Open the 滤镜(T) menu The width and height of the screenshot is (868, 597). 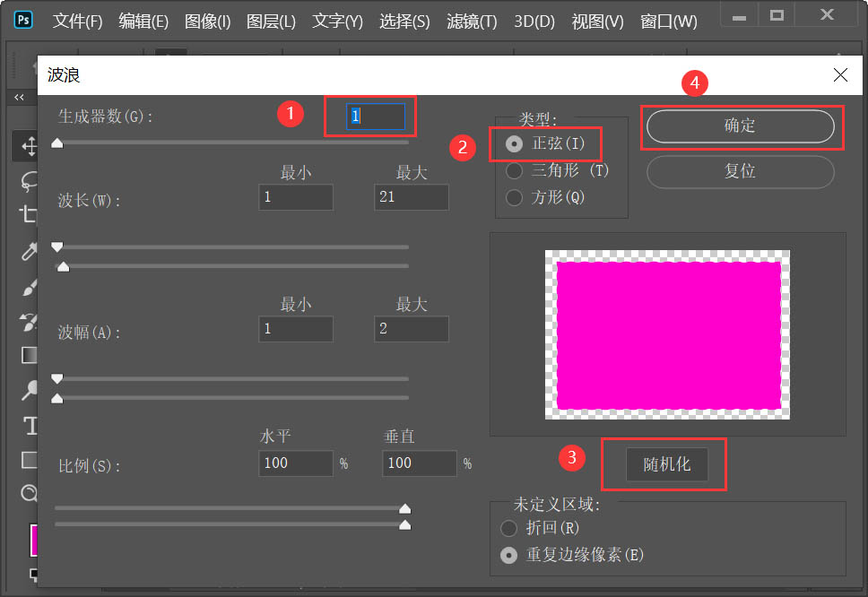pos(470,22)
